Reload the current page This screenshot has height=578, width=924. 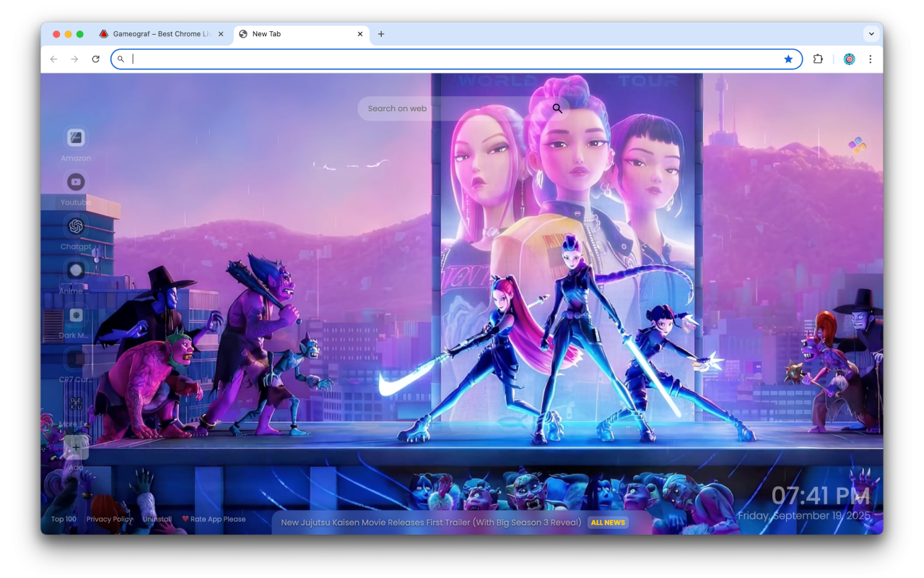pyautogui.click(x=95, y=59)
